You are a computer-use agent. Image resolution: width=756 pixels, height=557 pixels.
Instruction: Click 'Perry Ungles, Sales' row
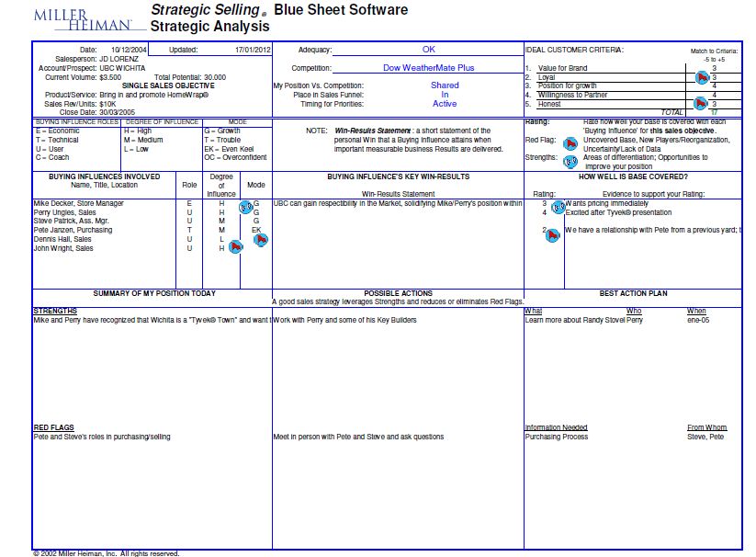64,212
